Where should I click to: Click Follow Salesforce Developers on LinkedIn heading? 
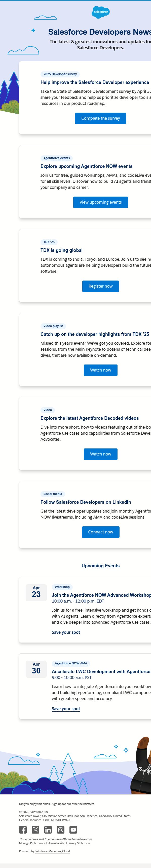[x=86, y=502]
